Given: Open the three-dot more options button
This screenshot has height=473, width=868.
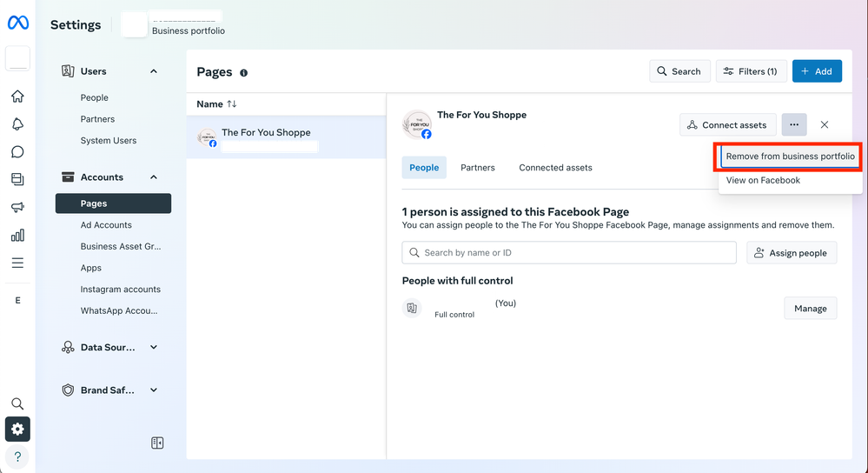Looking at the screenshot, I should (794, 124).
